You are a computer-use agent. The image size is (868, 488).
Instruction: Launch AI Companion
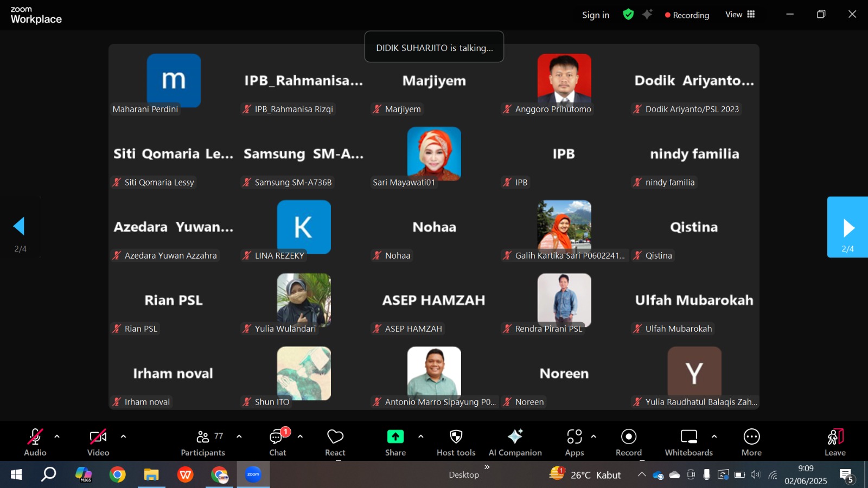[515, 441]
